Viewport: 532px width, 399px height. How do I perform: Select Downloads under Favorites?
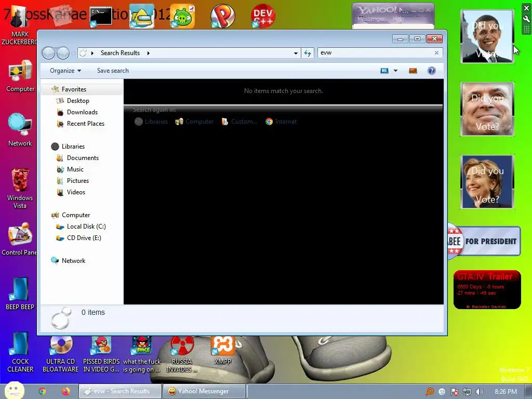click(82, 112)
